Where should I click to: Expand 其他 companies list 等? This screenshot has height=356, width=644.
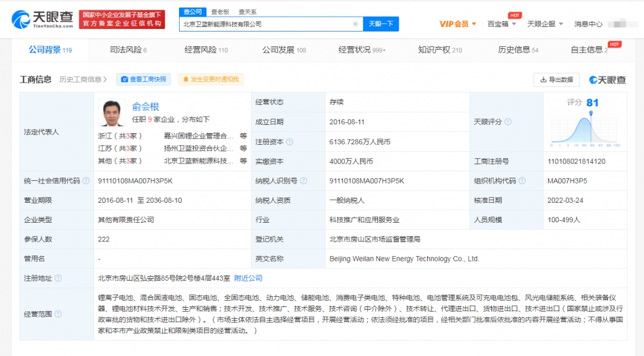243,161
